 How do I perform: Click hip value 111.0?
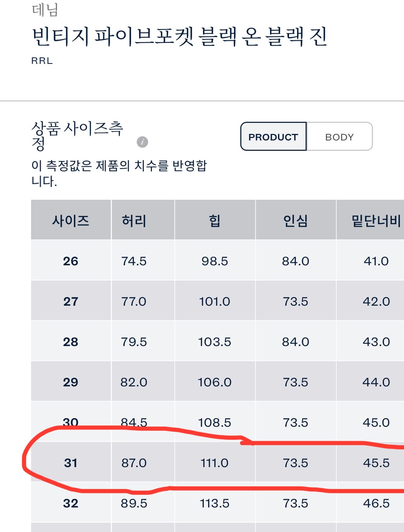(x=214, y=463)
